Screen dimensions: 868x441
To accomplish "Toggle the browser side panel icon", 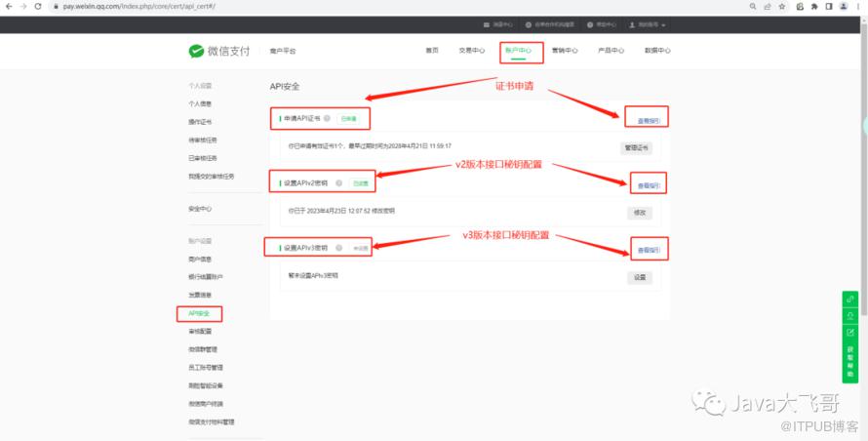I will click(829, 7).
